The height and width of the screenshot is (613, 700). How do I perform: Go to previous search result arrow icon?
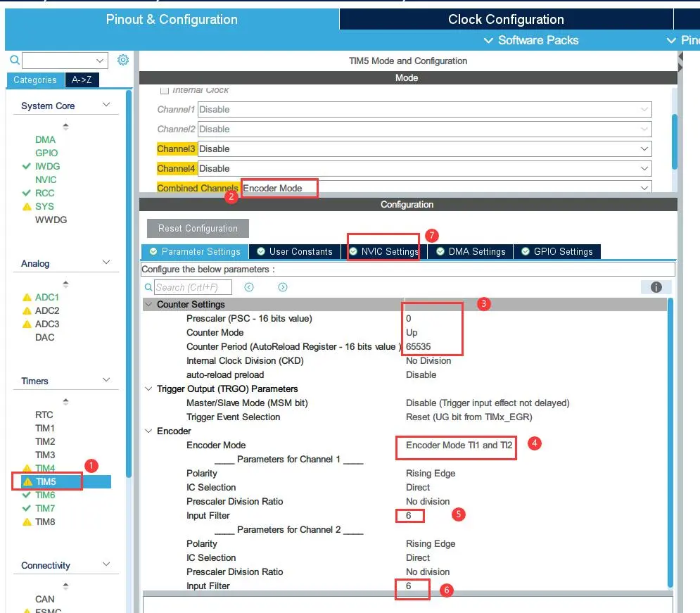click(248, 287)
